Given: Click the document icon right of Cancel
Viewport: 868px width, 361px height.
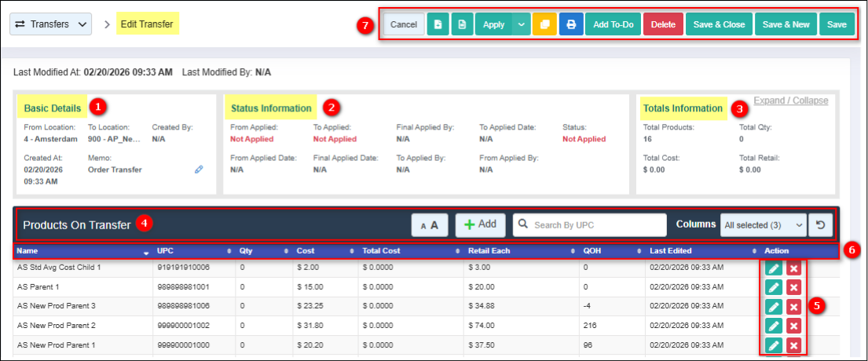Looking at the screenshot, I should (x=438, y=24).
